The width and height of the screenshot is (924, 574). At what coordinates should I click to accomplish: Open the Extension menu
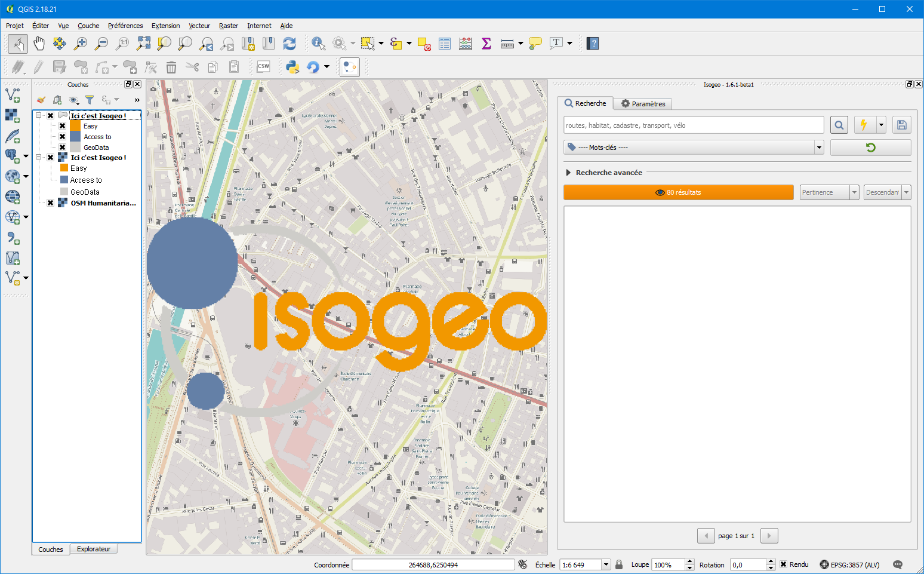[x=165, y=26]
